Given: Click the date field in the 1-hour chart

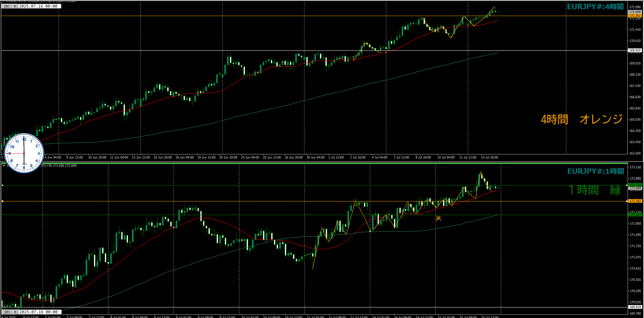Looking at the screenshot, I should (x=40, y=312).
